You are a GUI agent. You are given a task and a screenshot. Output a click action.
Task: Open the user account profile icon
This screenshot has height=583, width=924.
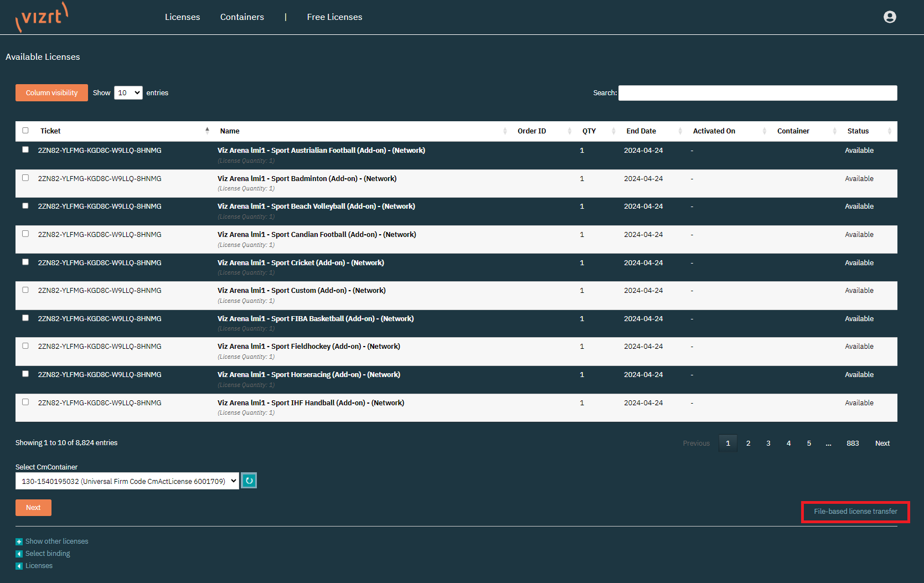click(890, 17)
